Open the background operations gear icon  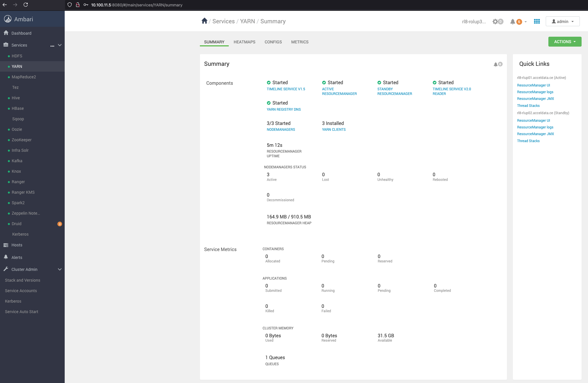tap(495, 22)
